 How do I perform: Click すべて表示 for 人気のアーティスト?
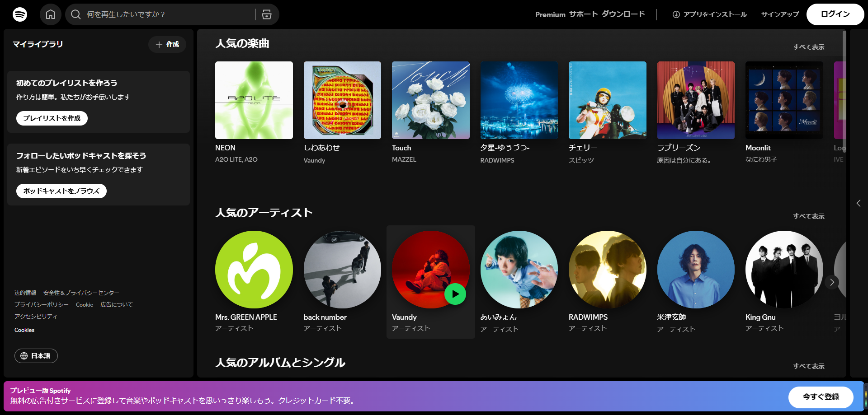coord(809,216)
